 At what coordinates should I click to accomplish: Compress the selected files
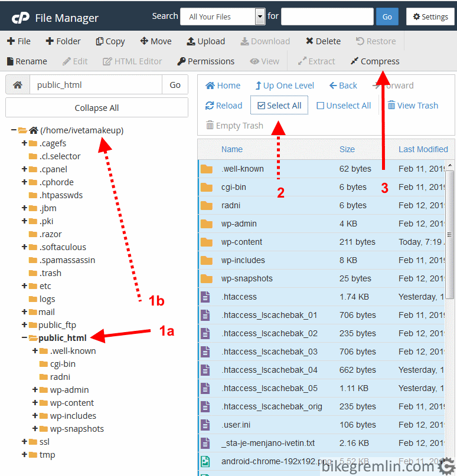[375, 61]
